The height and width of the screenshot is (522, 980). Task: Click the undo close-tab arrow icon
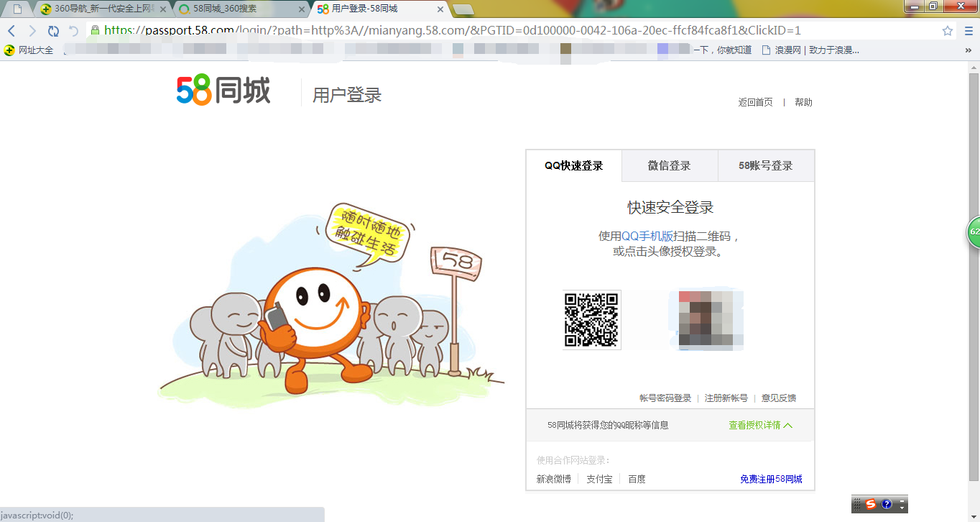click(73, 31)
